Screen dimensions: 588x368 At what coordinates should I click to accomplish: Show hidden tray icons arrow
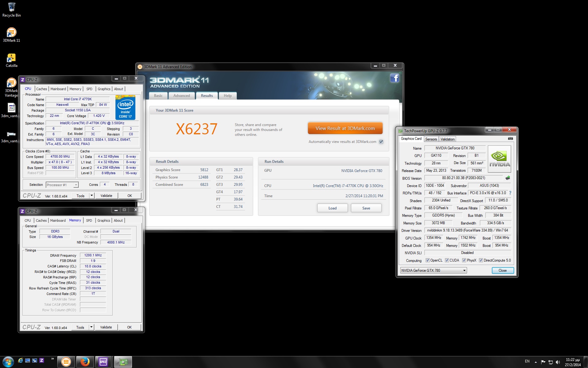pos(536,362)
